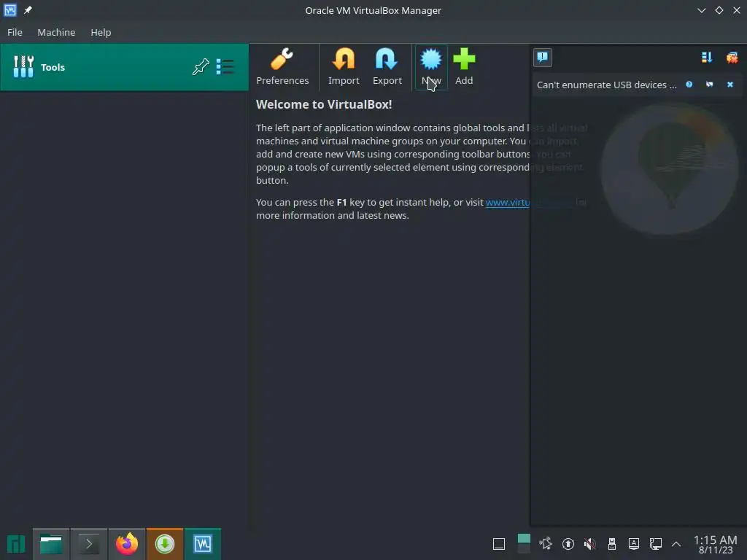Dismiss the USB devices notification
The height and width of the screenshot is (560, 747).
coord(729,85)
